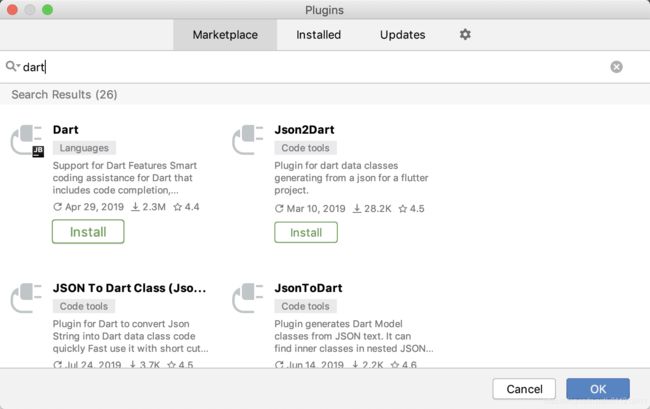Click the Json2Dart download count 28.2K
The height and width of the screenshot is (409, 650).
372,208
